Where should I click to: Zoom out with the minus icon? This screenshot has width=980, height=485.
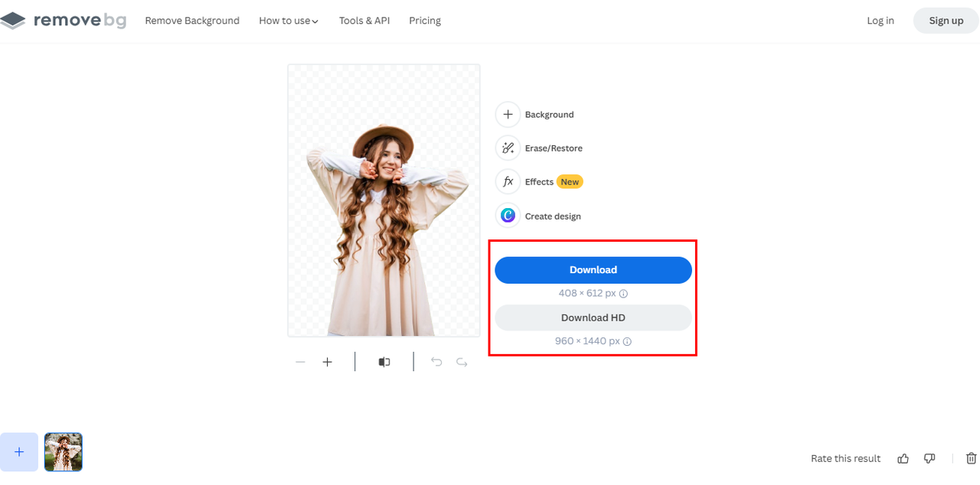point(300,362)
